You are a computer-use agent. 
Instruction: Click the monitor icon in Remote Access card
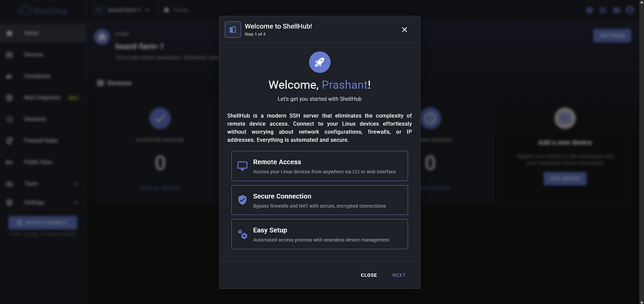click(243, 166)
